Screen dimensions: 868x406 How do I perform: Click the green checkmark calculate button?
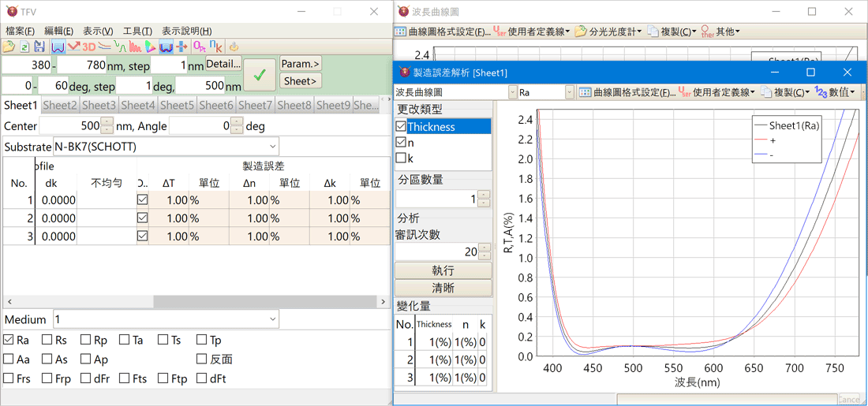(x=260, y=75)
